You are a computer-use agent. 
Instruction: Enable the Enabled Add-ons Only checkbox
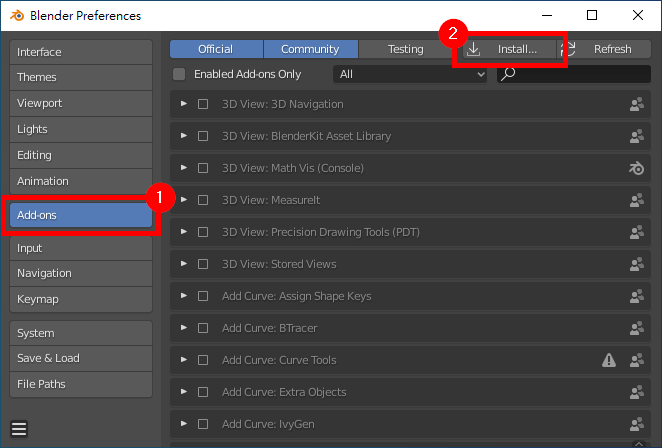(x=179, y=74)
